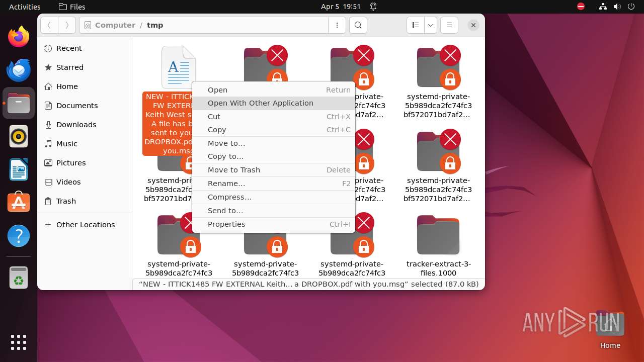
Task: Open the Home desktop folder icon
Action: pos(610,330)
